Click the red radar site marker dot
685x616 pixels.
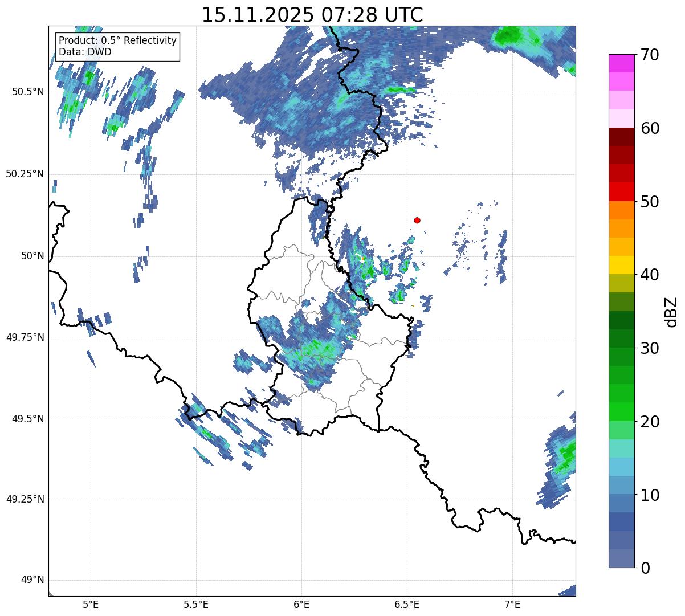[417, 220]
